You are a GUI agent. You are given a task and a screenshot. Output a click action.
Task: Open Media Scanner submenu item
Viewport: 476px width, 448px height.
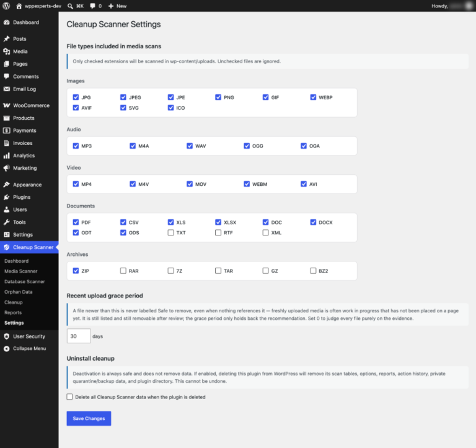click(x=20, y=271)
